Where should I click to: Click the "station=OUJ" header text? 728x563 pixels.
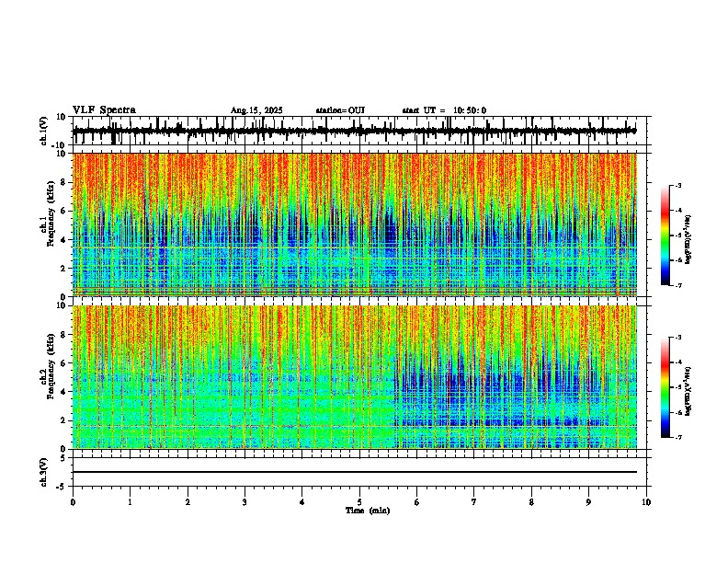click(340, 110)
